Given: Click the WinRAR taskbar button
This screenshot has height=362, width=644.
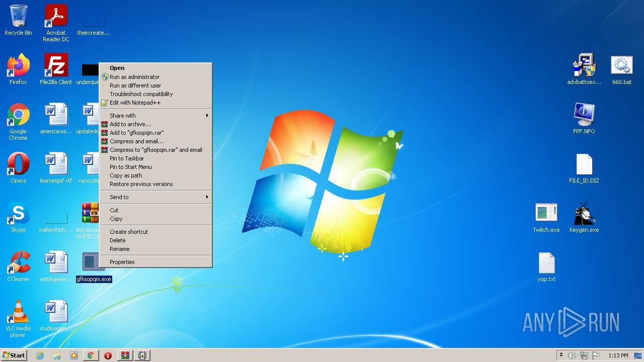Looking at the screenshot, I should tap(125, 355).
